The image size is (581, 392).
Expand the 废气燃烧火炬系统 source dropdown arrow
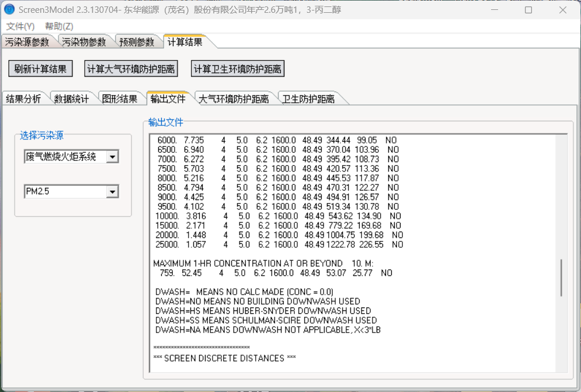(112, 157)
